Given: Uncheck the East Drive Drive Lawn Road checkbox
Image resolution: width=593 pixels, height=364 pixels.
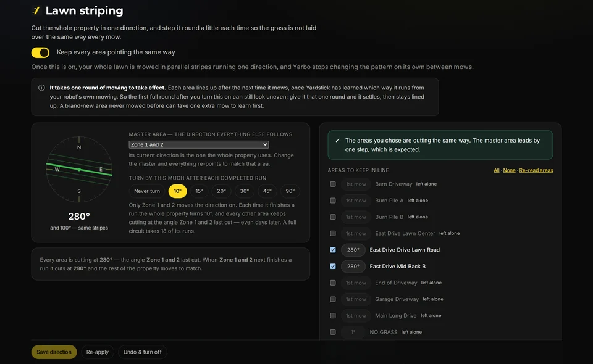Looking at the screenshot, I should (333, 250).
